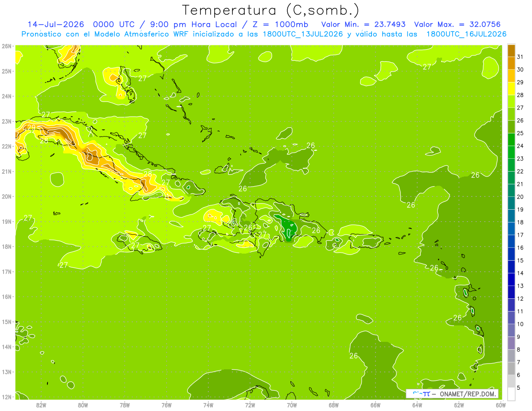Click the "60W" longitude axis label
This screenshot has width=532, height=411.
click(500, 405)
